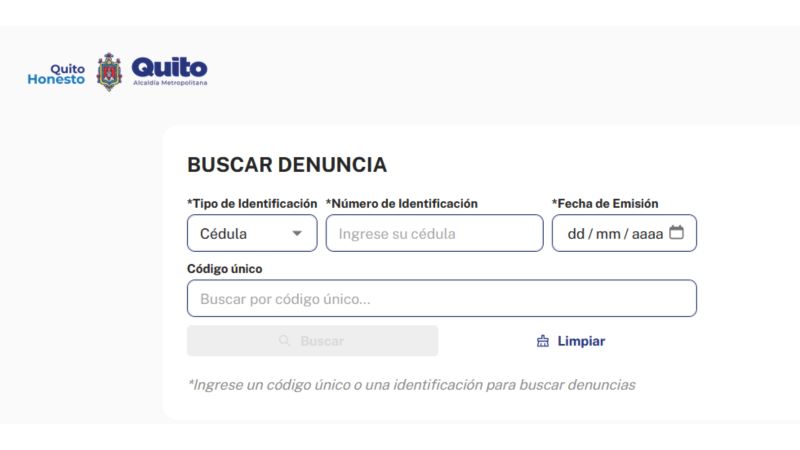Click the Código único label
Viewport: 800px width, 450px height.
(x=225, y=268)
